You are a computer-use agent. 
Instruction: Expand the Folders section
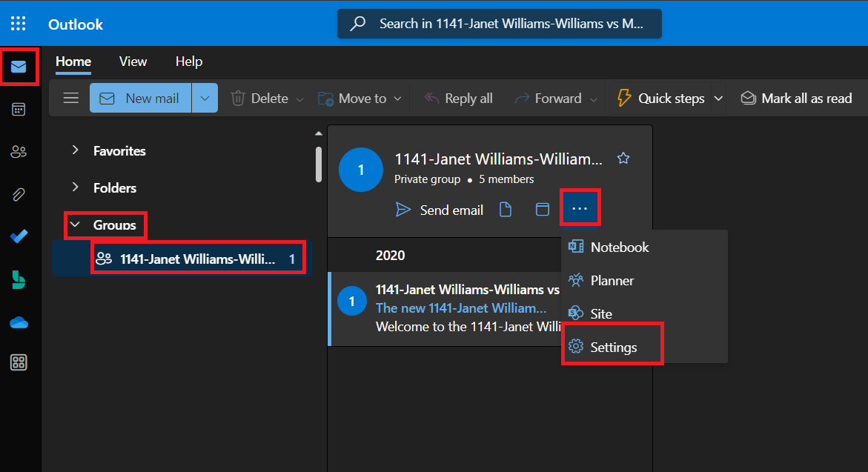click(x=75, y=187)
